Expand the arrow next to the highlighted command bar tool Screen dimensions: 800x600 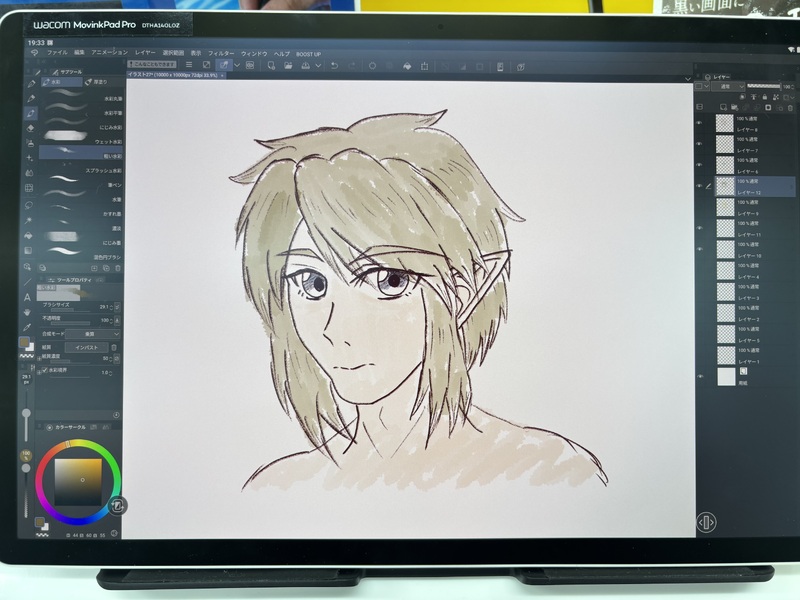[237, 65]
